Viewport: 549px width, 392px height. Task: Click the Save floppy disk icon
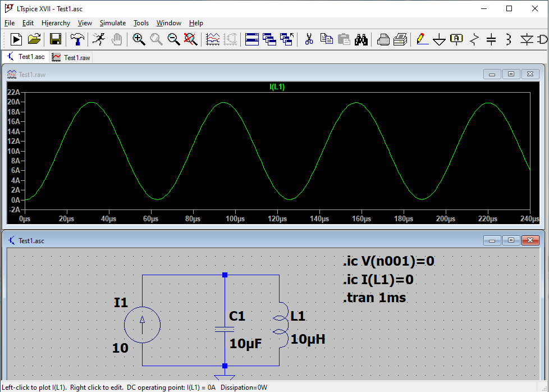(56, 39)
